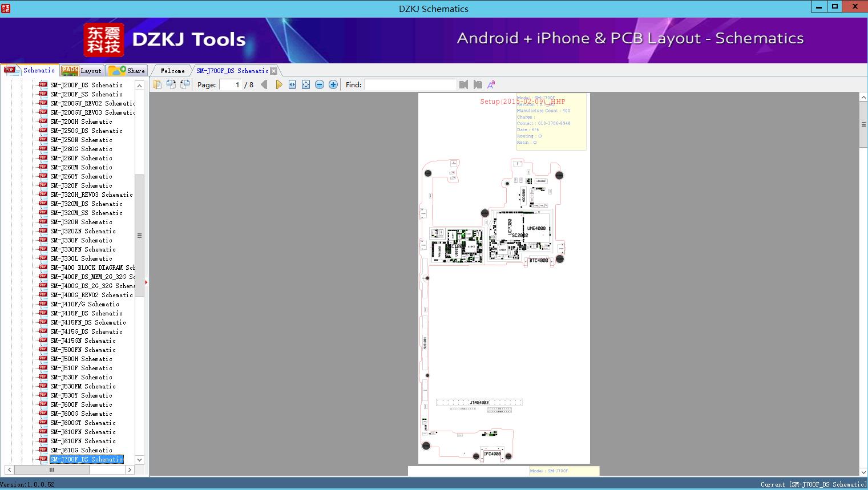Click the tree horizontal scrollbar thumb
Viewport: 868px width, 490px height.
[x=52, y=470]
